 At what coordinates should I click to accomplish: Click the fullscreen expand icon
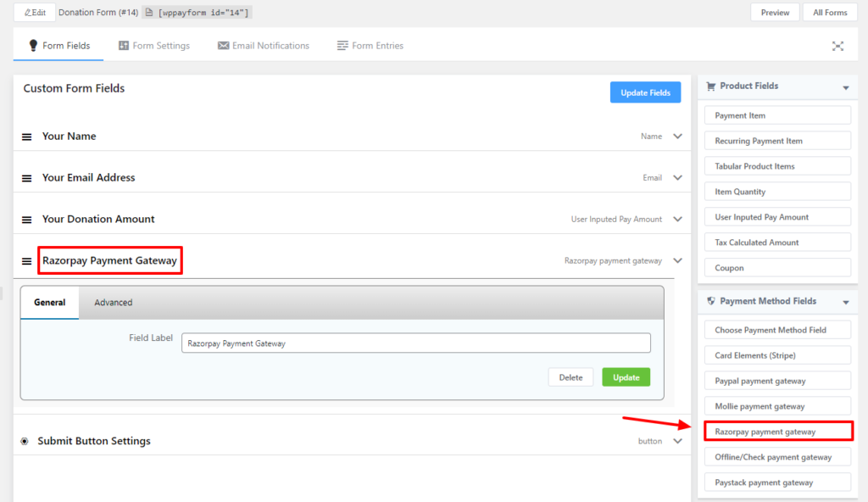[837, 46]
